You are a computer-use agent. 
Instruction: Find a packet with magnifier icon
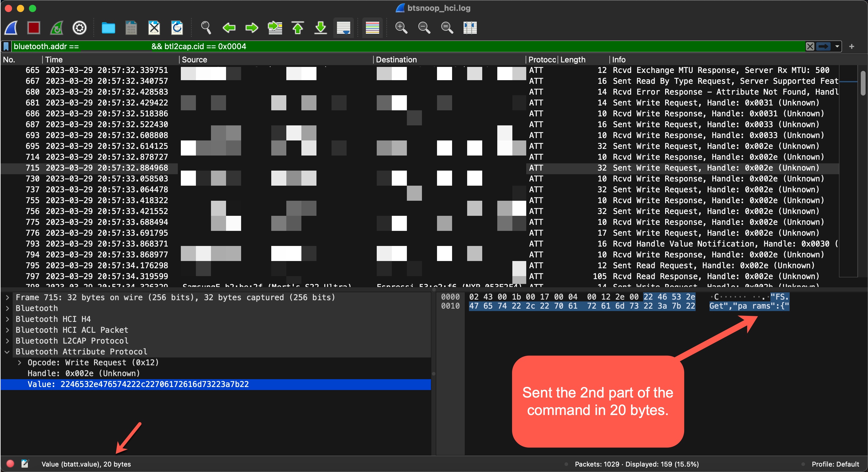pyautogui.click(x=206, y=28)
